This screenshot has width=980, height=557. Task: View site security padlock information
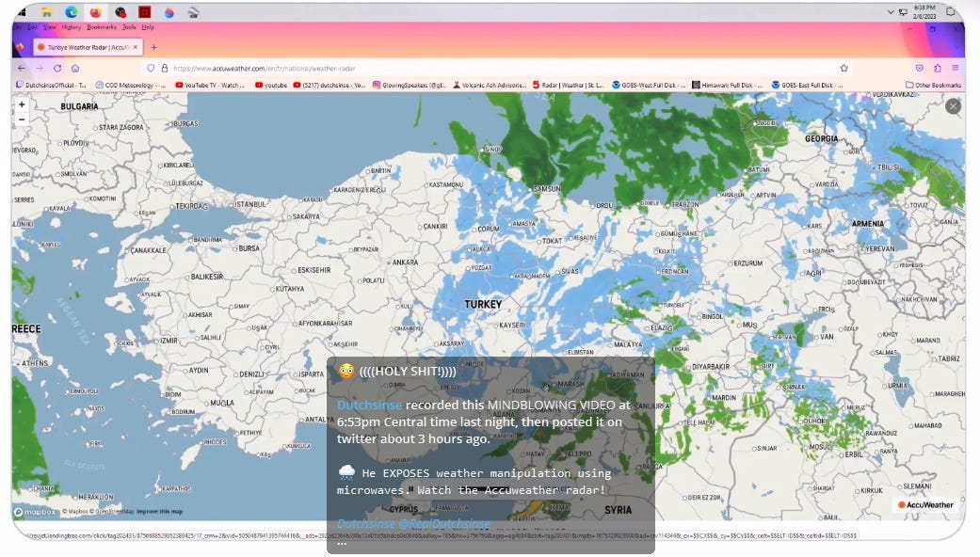(x=165, y=68)
